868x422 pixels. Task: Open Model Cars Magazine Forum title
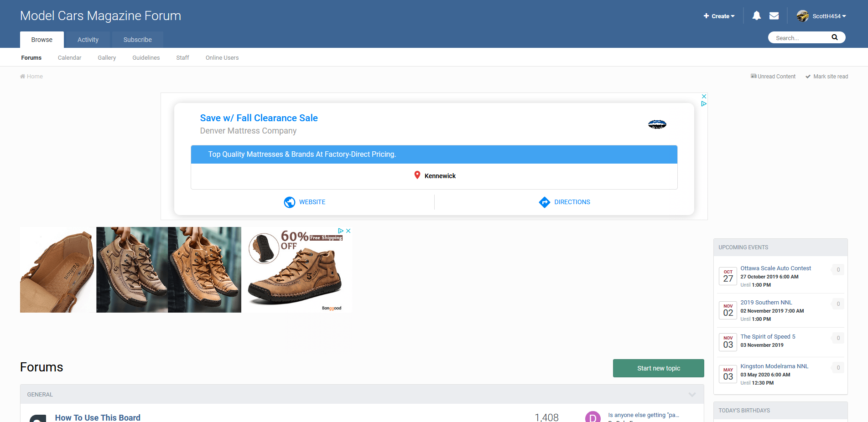click(x=101, y=16)
